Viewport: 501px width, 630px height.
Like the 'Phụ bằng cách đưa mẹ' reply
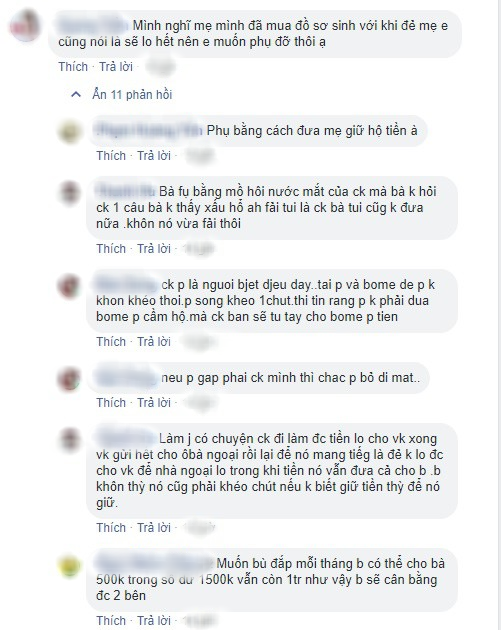(111, 156)
